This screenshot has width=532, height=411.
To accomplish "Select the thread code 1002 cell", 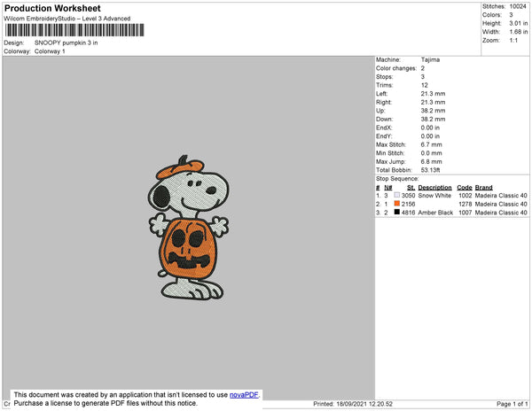I will 465,196.
